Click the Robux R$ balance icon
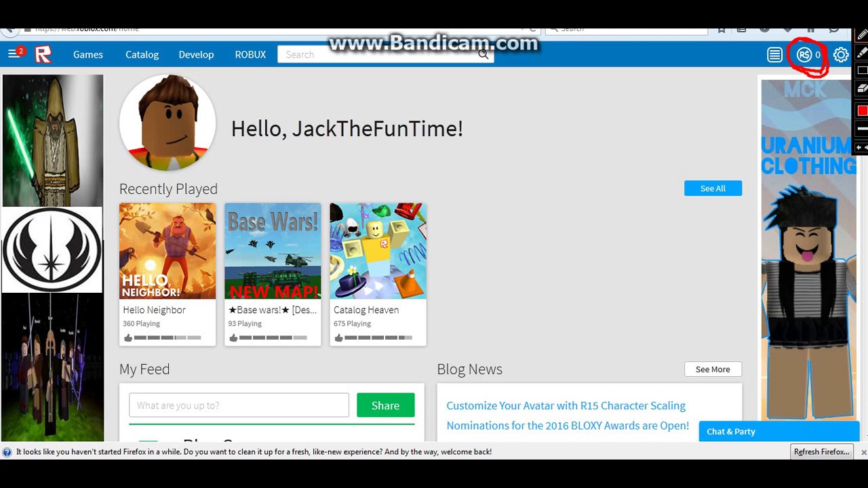The width and height of the screenshot is (868, 488). click(x=804, y=55)
